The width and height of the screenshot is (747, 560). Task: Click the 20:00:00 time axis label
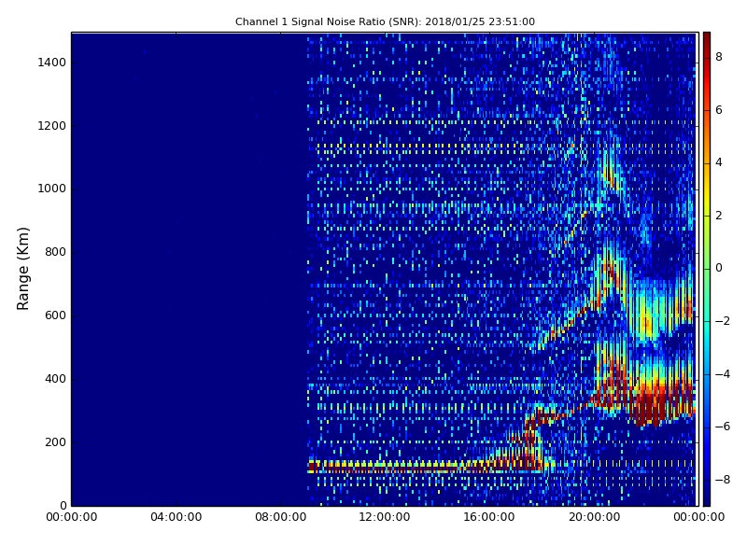[x=594, y=517]
